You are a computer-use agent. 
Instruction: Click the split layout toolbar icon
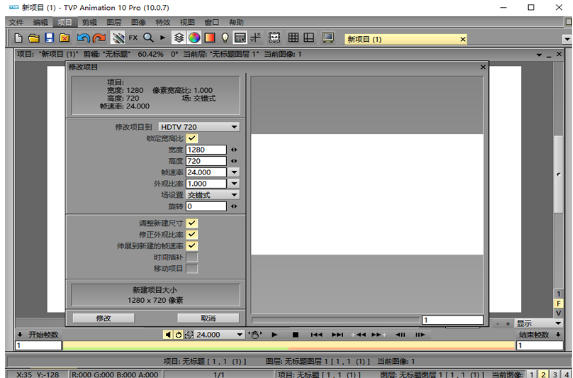pos(309,38)
